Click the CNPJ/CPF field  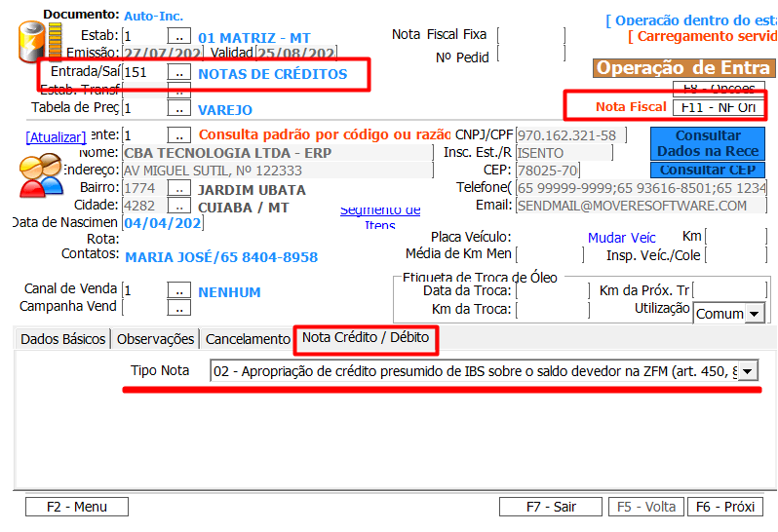[x=571, y=134]
